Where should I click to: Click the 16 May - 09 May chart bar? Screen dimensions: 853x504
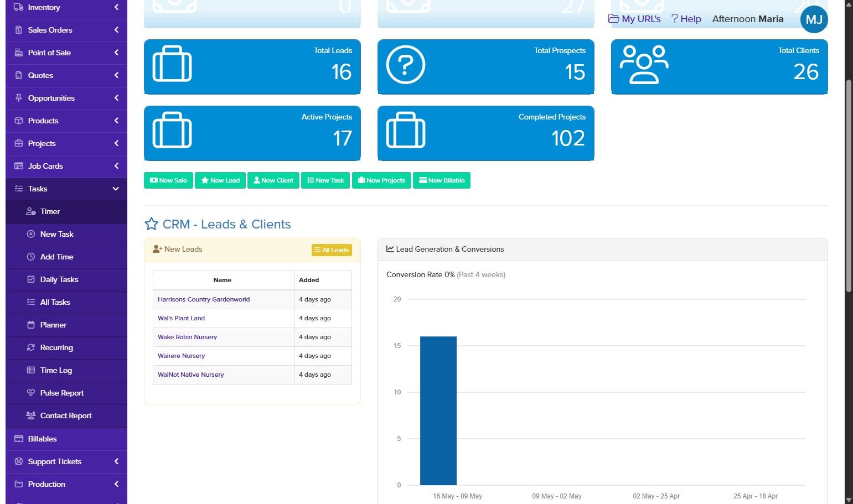[438, 411]
